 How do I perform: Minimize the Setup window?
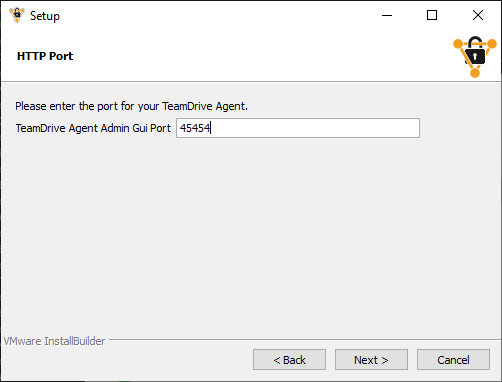click(x=387, y=15)
